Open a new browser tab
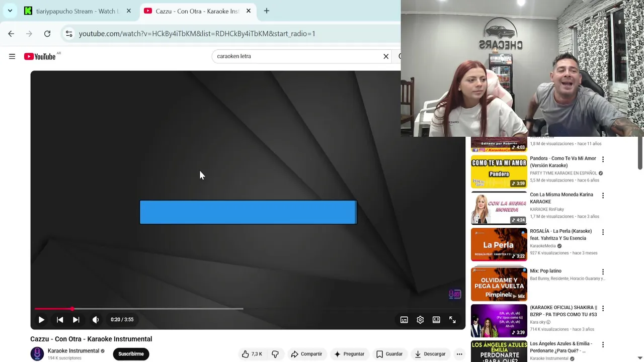 click(x=267, y=11)
